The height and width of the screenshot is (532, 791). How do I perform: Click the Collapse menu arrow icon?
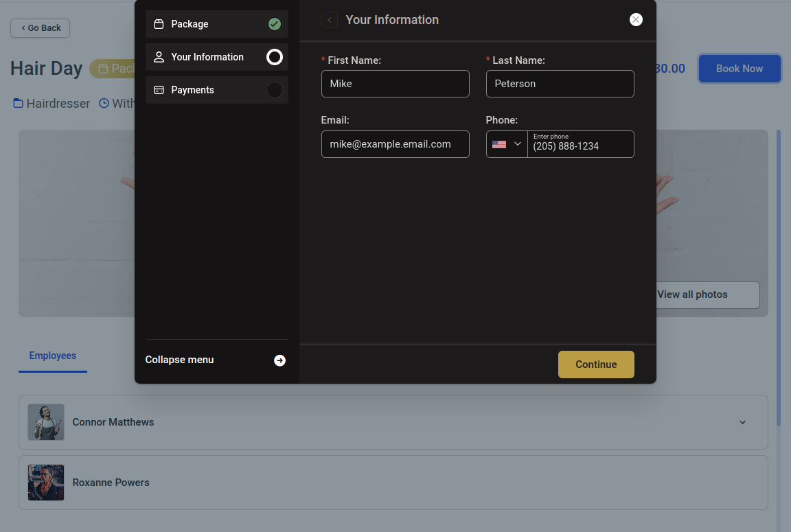(x=279, y=360)
